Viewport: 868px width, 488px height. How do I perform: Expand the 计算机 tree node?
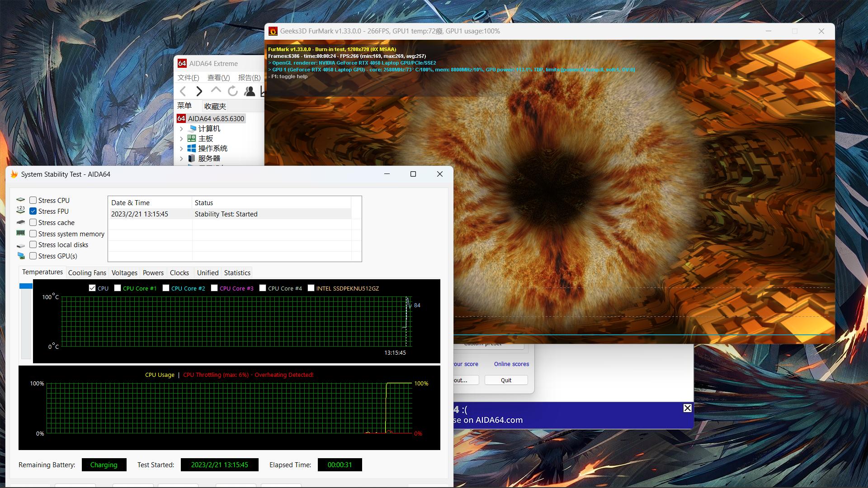[x=182, y=129]
